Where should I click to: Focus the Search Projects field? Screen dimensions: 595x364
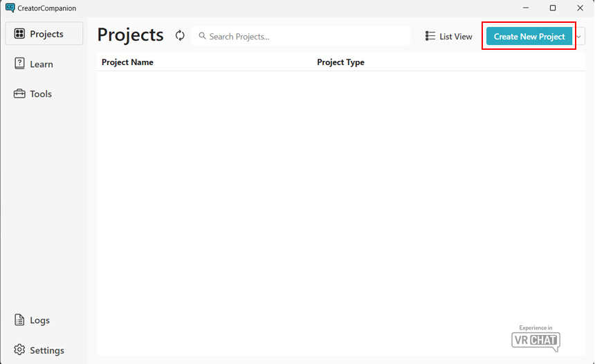tap(304, 37)
